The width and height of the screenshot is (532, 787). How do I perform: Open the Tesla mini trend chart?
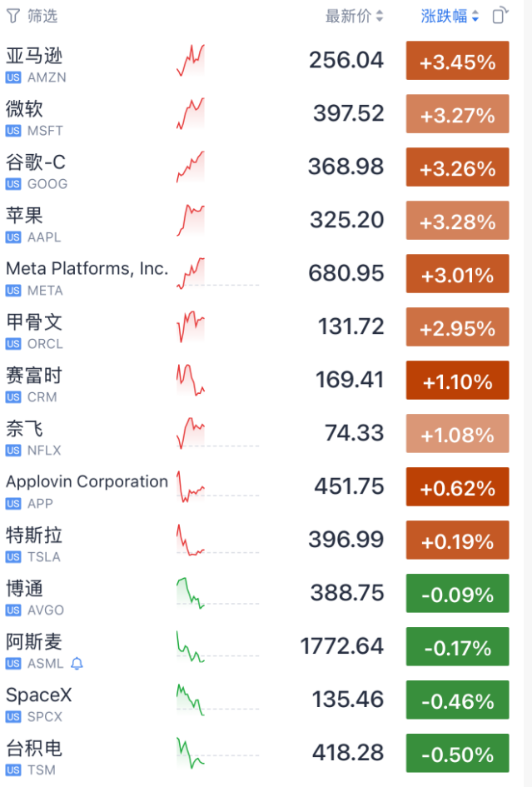coord(191,540)
